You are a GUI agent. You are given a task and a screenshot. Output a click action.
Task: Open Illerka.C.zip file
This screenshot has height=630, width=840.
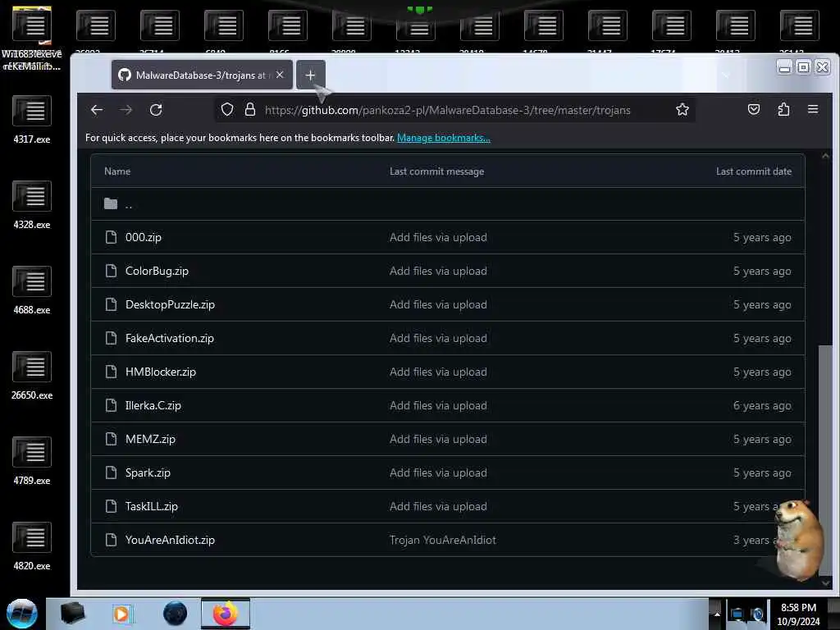(x=153, y=405)
